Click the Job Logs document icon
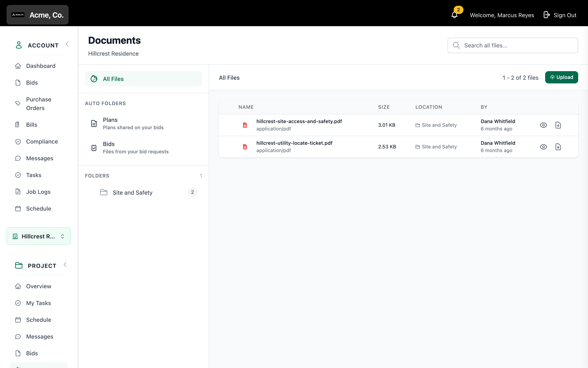Image resolution: width=588 pixels, height=368 pixels. pyautogui.click(x=18, y=192)
